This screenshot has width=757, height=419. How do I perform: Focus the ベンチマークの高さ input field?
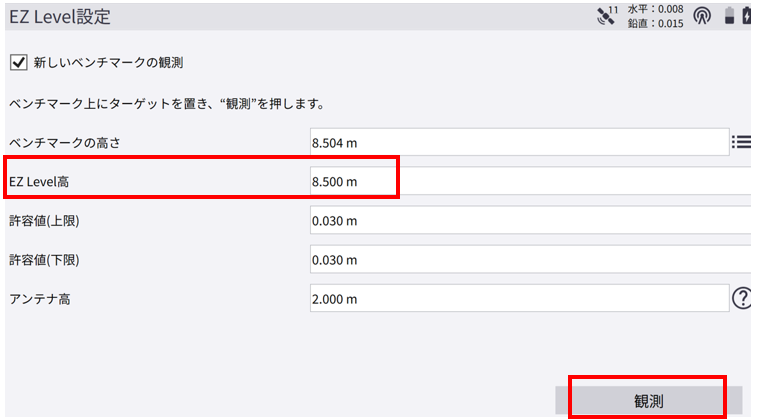518,143
